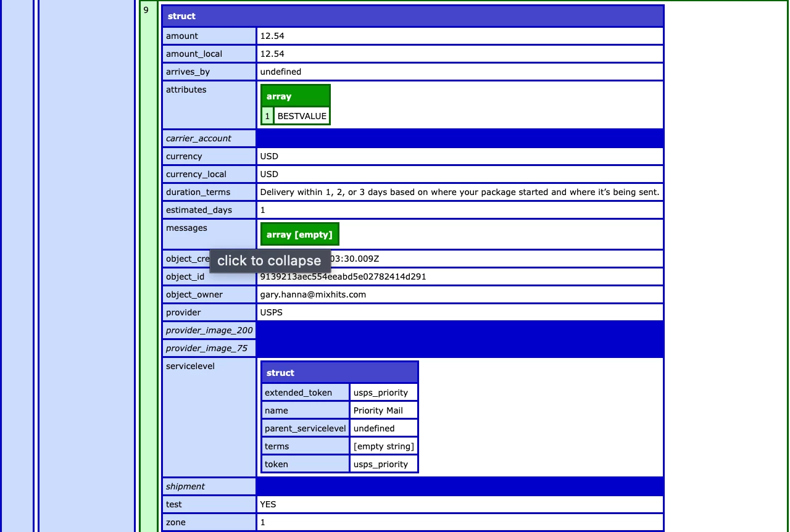Select usps_priority in the token row

(381, 464)
